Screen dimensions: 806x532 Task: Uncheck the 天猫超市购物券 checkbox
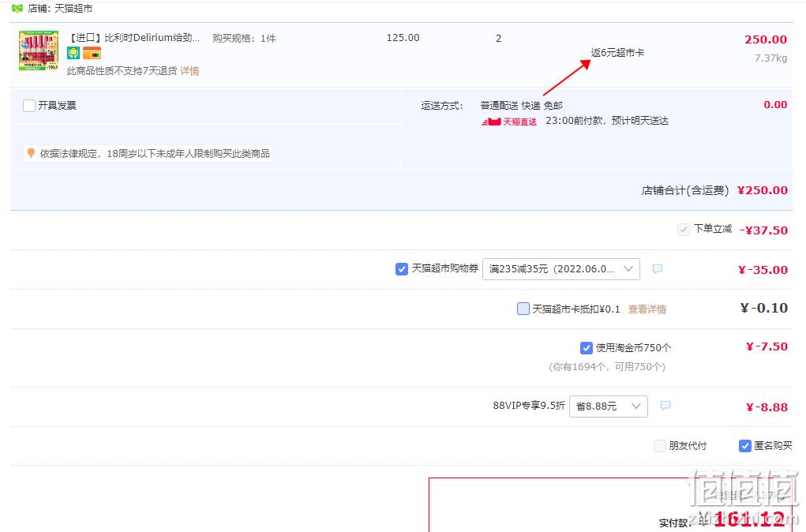point(402,269)
